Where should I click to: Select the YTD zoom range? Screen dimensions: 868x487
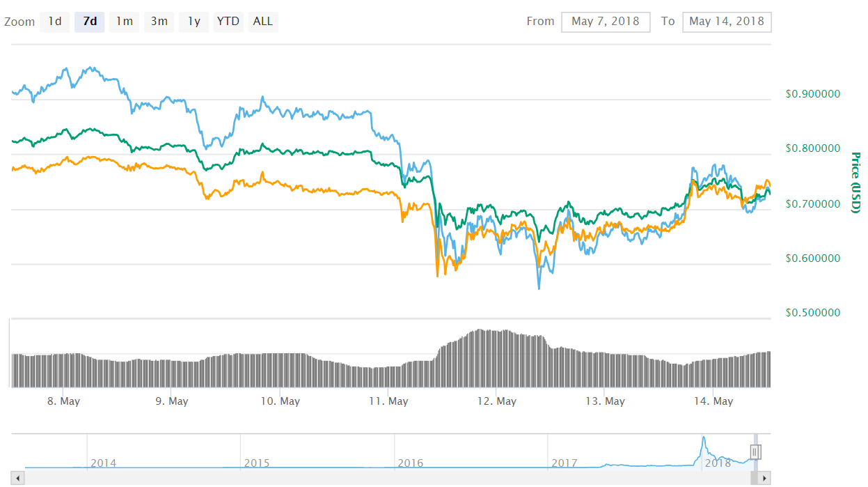point(228,22)
